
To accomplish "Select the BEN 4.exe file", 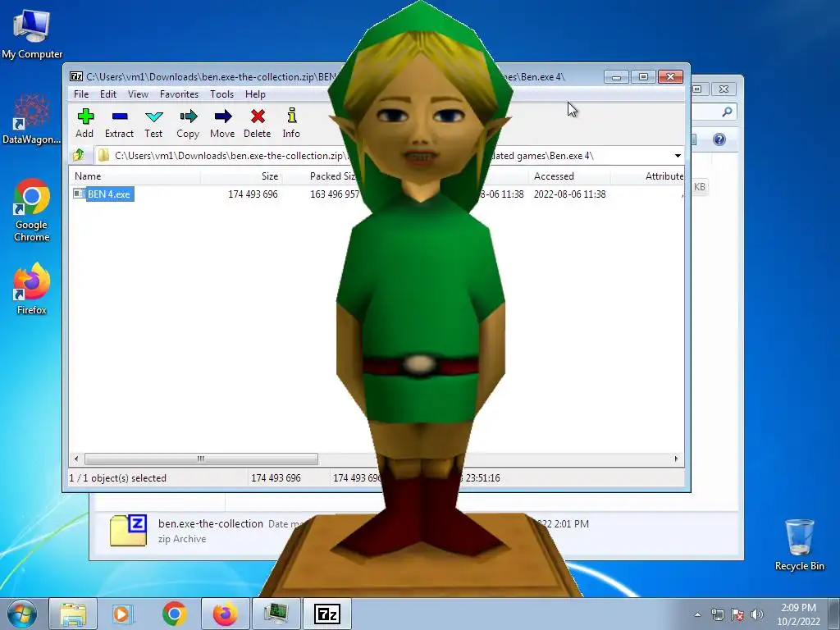I will (x=109, y=194).
